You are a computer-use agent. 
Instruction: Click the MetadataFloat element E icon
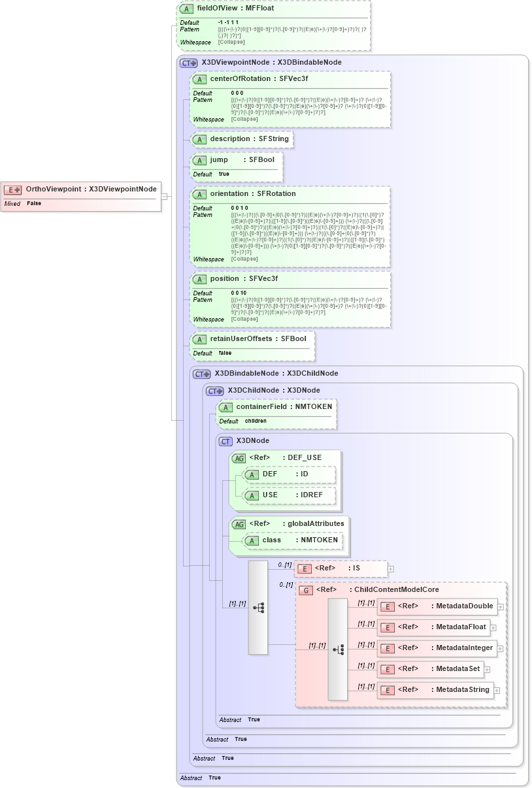(388, 628)
